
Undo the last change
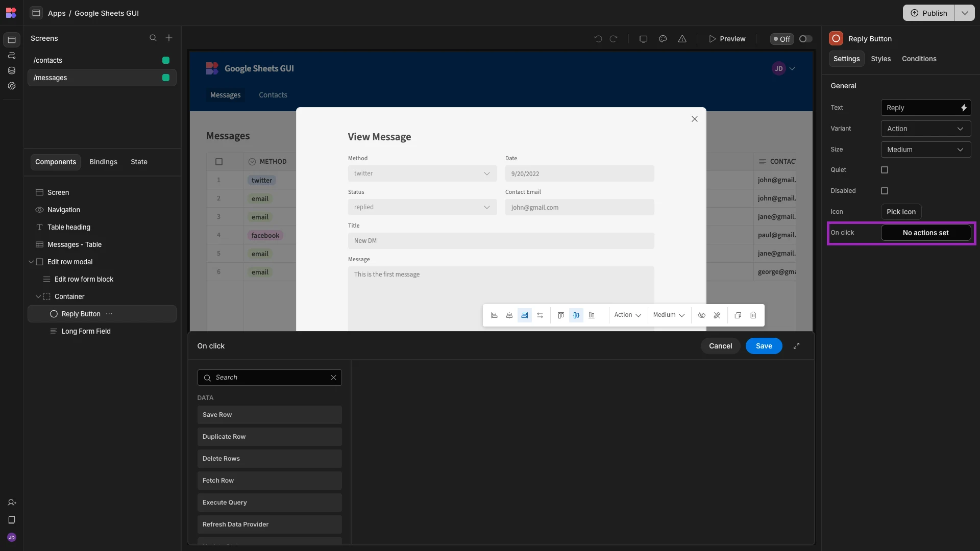point(598,39)
